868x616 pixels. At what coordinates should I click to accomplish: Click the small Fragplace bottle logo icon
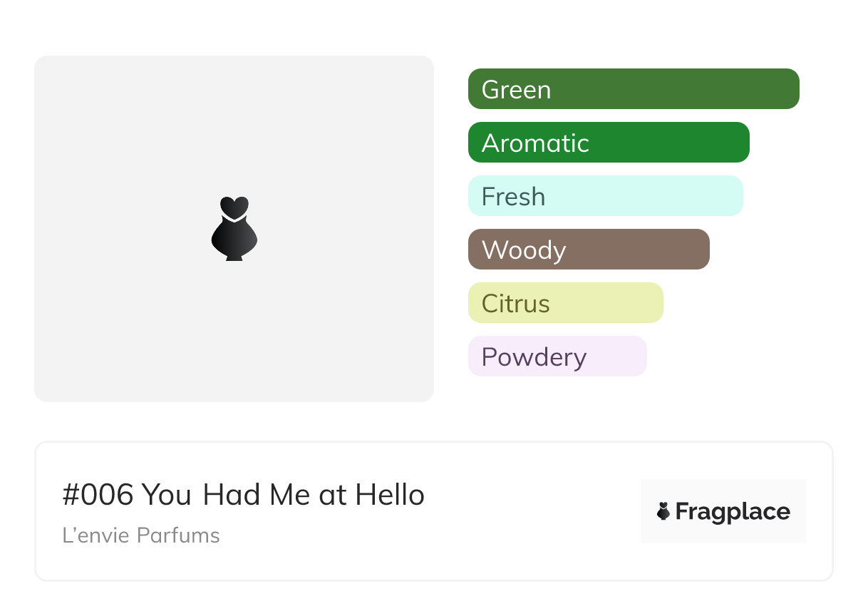tap(663, 511)
